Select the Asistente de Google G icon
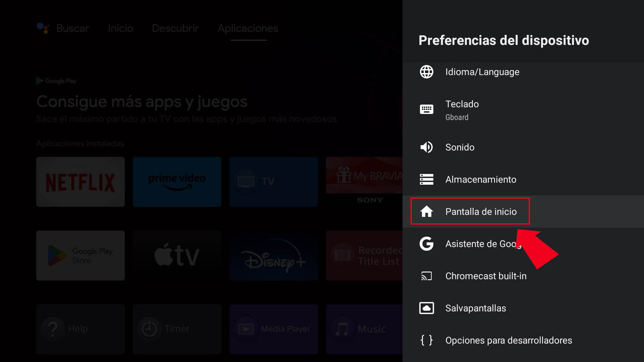The height and width of the screenshot is (362, 644). pos(427,244)
